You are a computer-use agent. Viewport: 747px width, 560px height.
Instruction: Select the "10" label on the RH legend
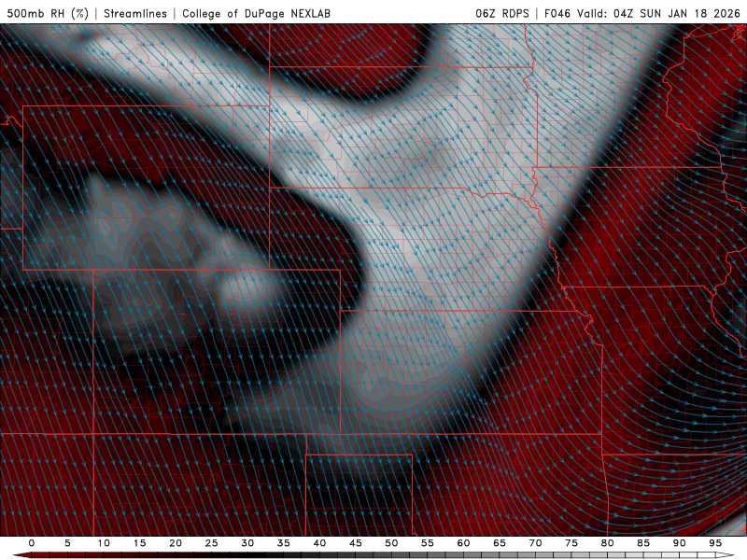pos(104,543)
